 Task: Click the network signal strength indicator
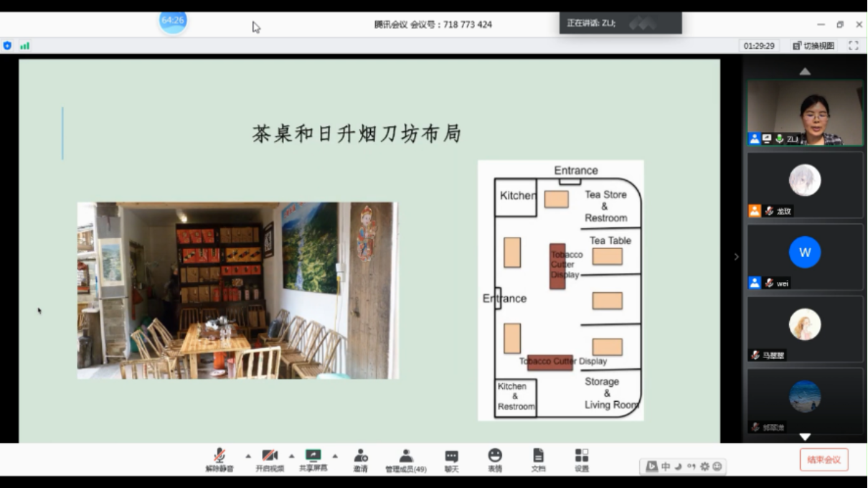tap(25, 46)
